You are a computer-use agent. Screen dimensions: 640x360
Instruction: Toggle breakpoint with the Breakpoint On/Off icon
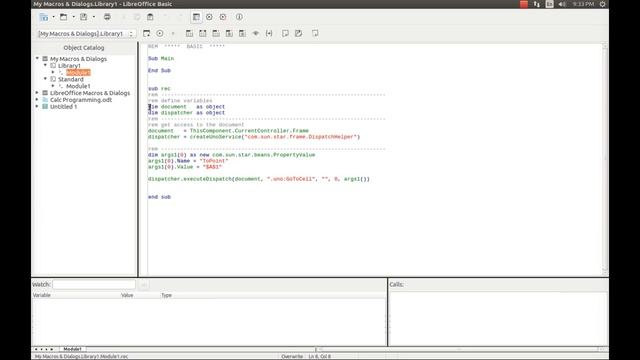(x=229, y=33)
